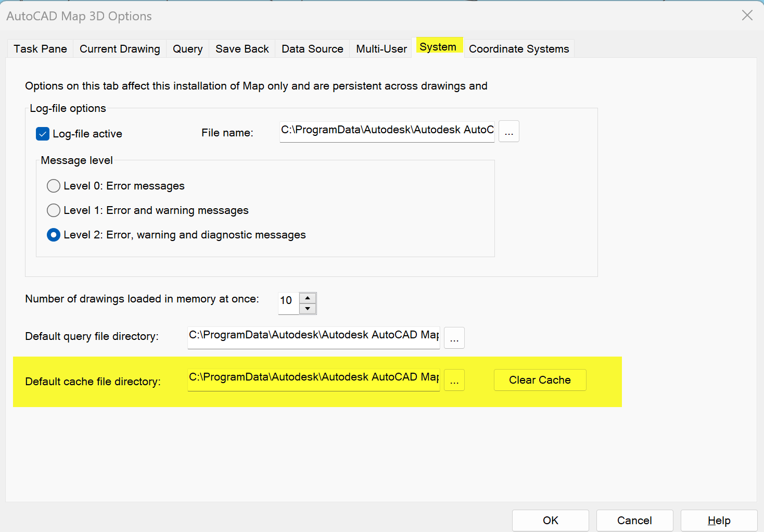
Task: Open the Save Back tab
Action: tap(242, 48)
